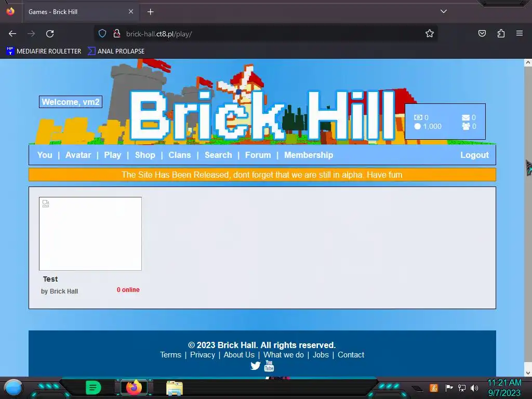Open the creator link Brick Hall
The image size is (532, 399).
click(x=64, y=291)
